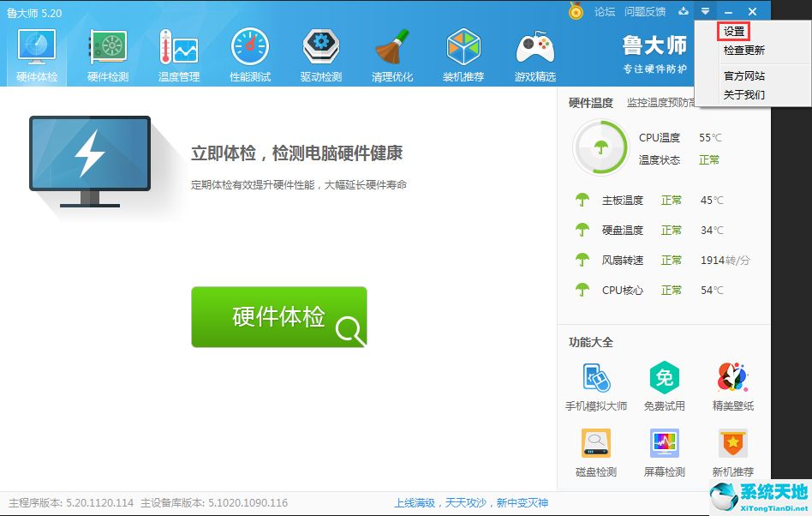This screenshot has height=516, width=812.
Task: Select the 驱动检测 icon
Action: coord(320,51)
